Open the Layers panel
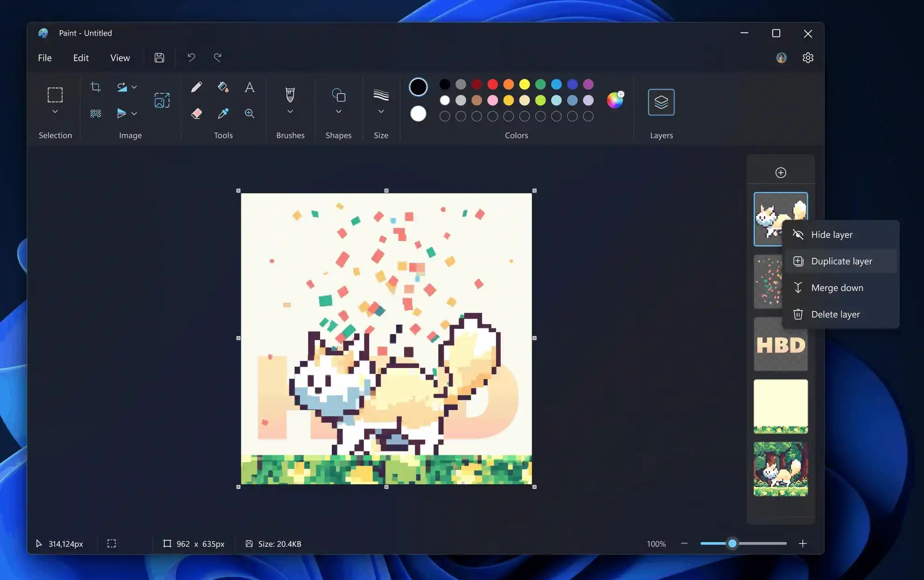 coord(662,101)
